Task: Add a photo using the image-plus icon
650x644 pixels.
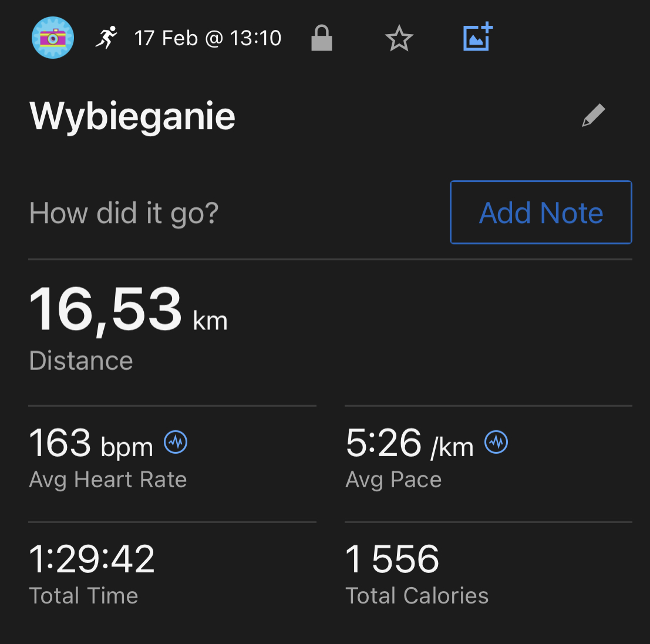Action: [x=477, y=38]
